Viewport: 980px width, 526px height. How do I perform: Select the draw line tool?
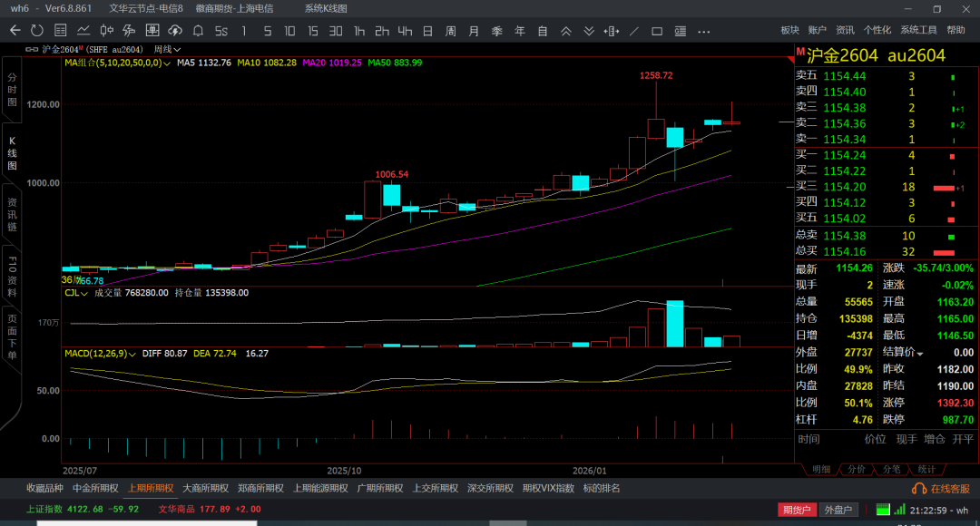click(x=633, y=31)
